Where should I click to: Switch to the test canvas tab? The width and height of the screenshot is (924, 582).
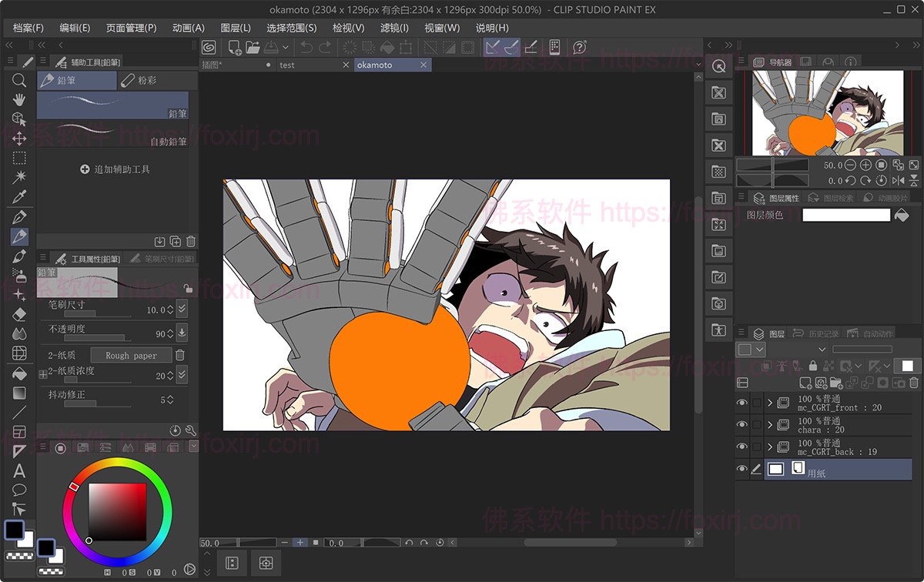click(287, 65)
